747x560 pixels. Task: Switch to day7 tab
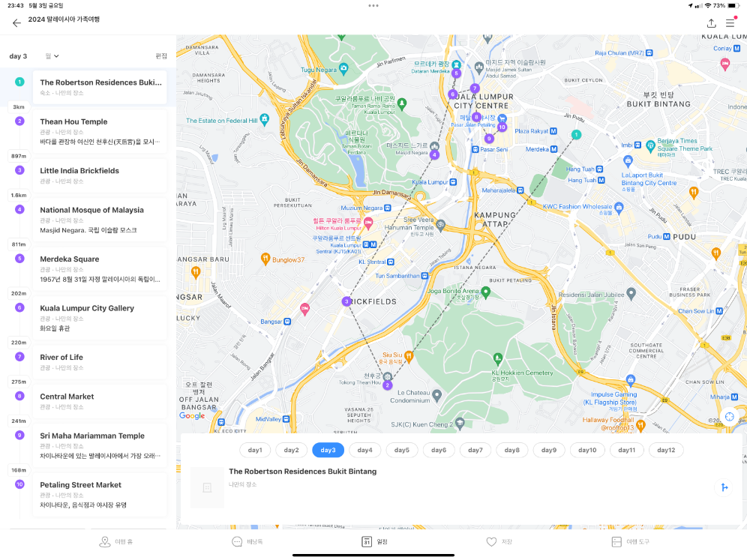click(475, 450)
